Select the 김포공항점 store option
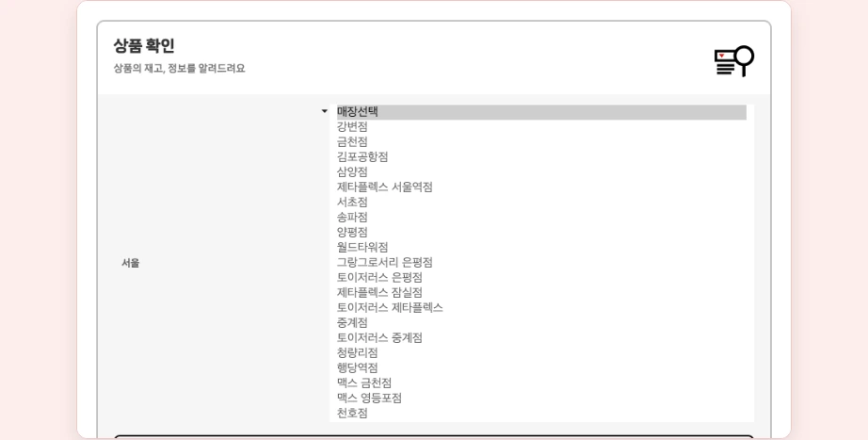The width and height of the screenshot is (868, 440). pyautogui.click(x=541, y=156)
